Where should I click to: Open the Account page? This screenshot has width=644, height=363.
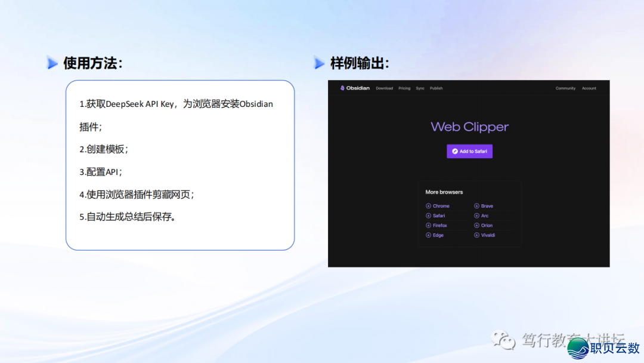(x=589, y=88)
